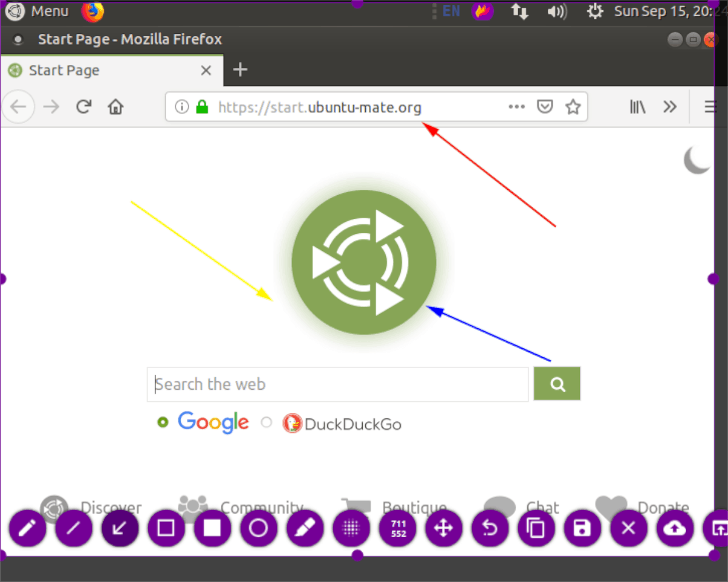Activate the Pixelate blur tool

[x=350, y=528]
